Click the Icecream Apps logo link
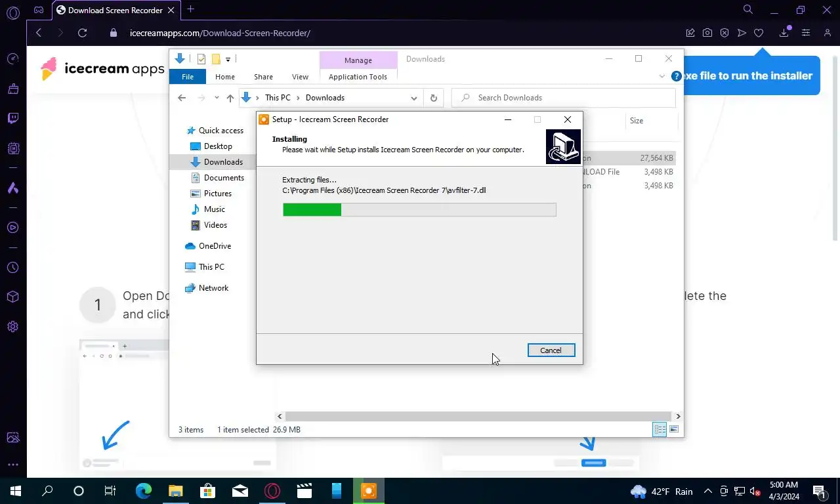The image size is (840, 504). click(102, 68)
